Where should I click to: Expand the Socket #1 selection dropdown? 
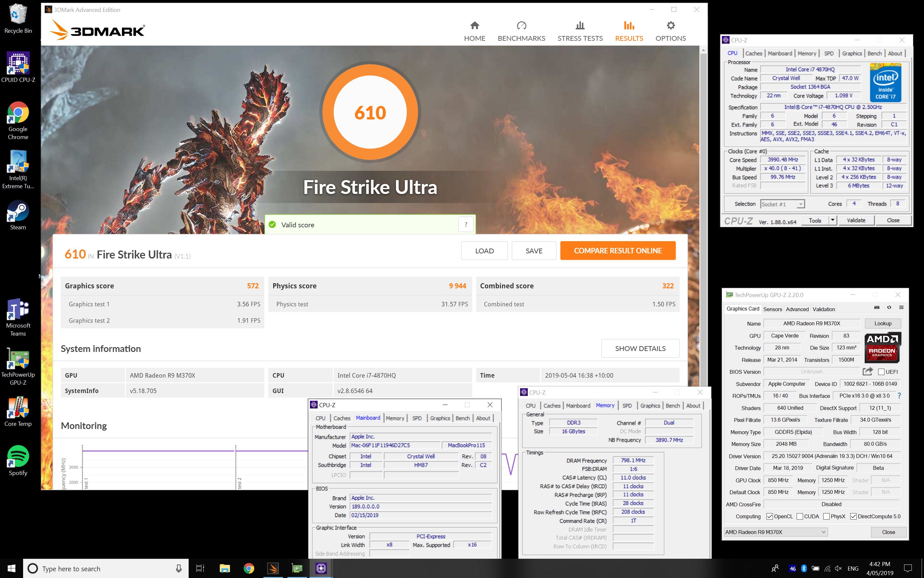[x=800, y=204]
